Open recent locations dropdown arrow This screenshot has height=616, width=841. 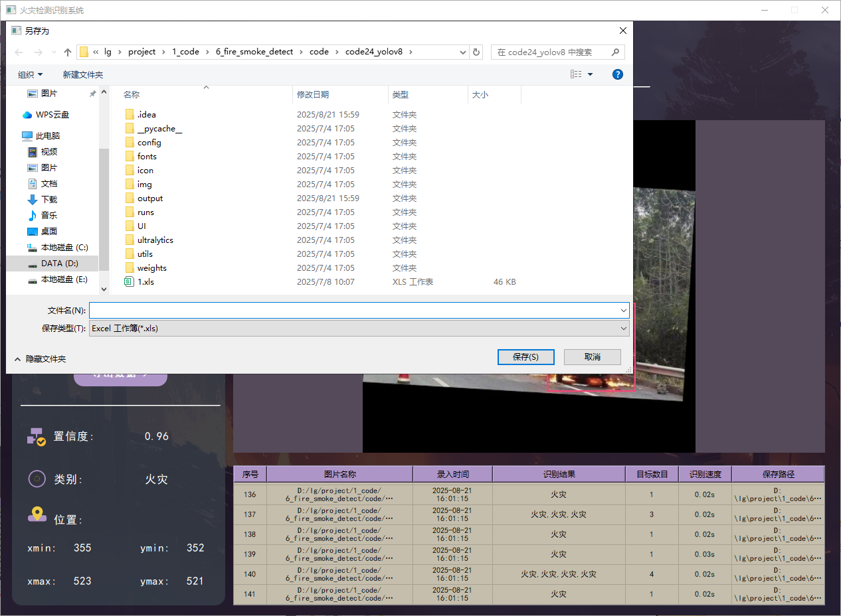(54, 52)
